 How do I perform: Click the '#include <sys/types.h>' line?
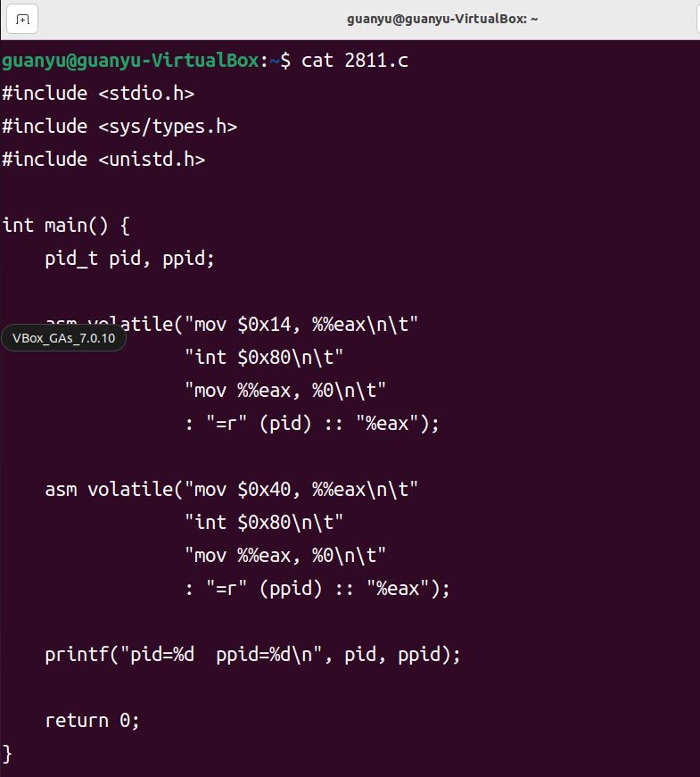[119, 127]
